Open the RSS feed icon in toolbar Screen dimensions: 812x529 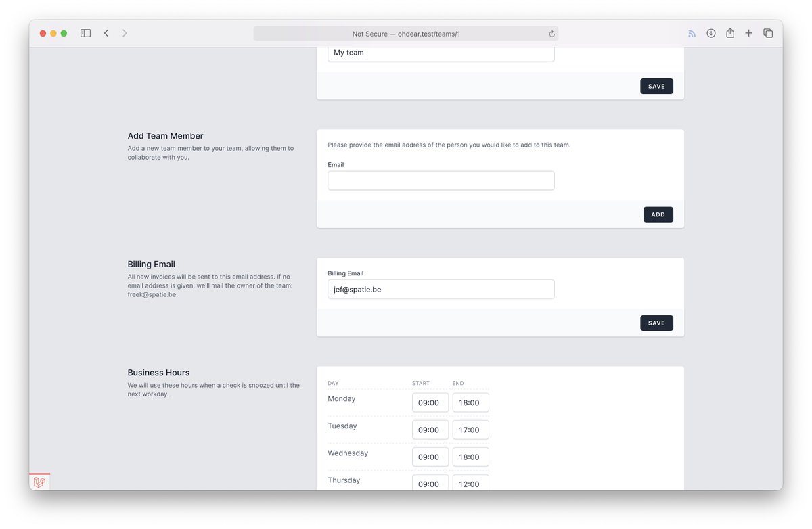point(692,33)
